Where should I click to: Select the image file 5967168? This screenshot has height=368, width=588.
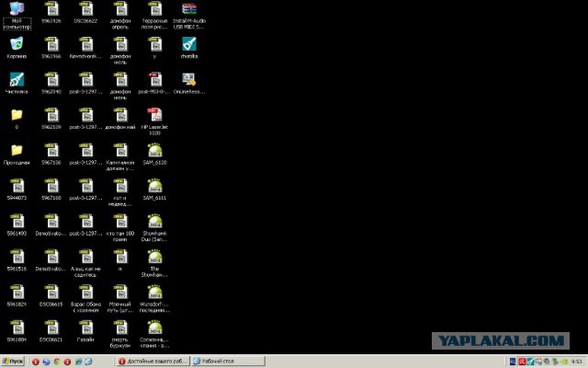[x=51, y=190]
